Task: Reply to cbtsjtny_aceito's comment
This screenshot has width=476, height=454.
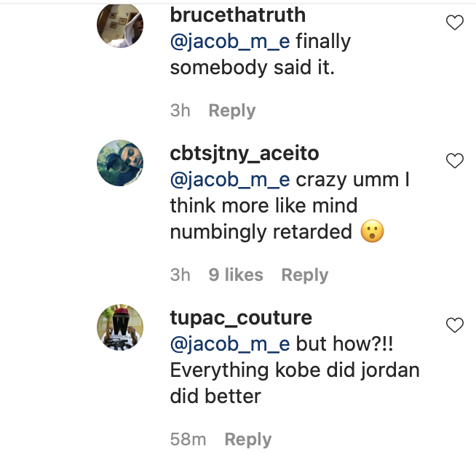Action: click(x=305, y=275)
